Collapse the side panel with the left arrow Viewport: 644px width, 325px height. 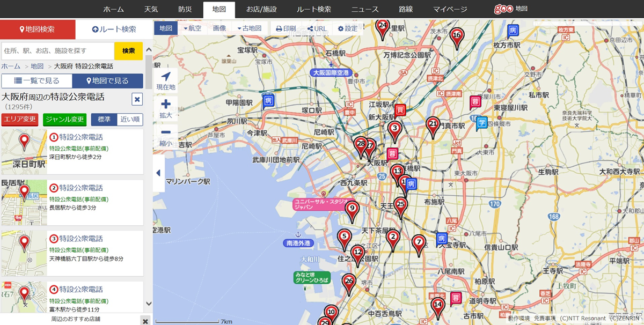[158, 173]
